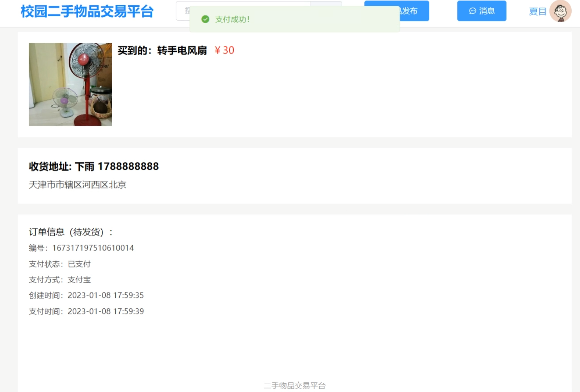Click the chat bubble icon on 消息 button
Screen dimensions: 580x392
tap(472, 11)
